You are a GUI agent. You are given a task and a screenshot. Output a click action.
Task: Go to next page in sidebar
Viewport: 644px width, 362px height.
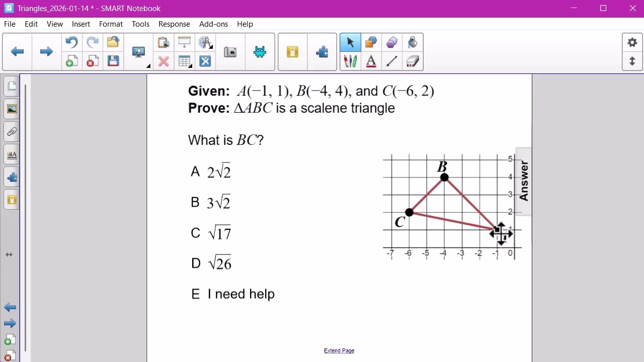click(x=10, y=323)
